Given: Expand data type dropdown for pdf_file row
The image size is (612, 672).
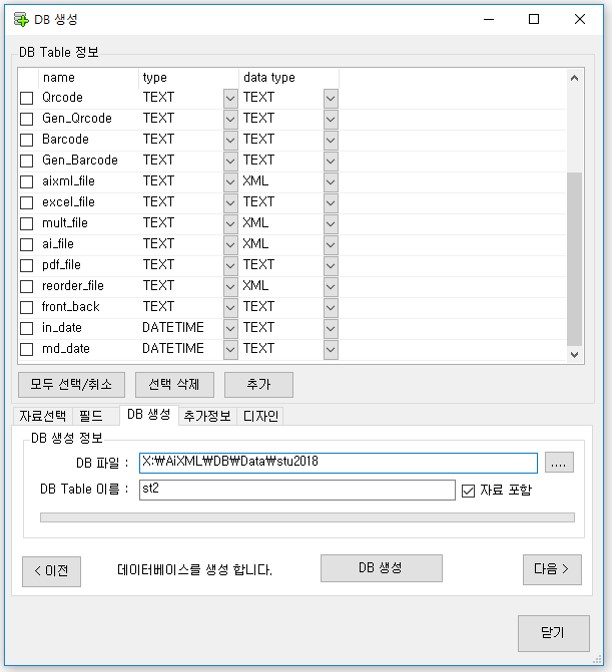Looking at the screenshot, I should coord(330,266).
